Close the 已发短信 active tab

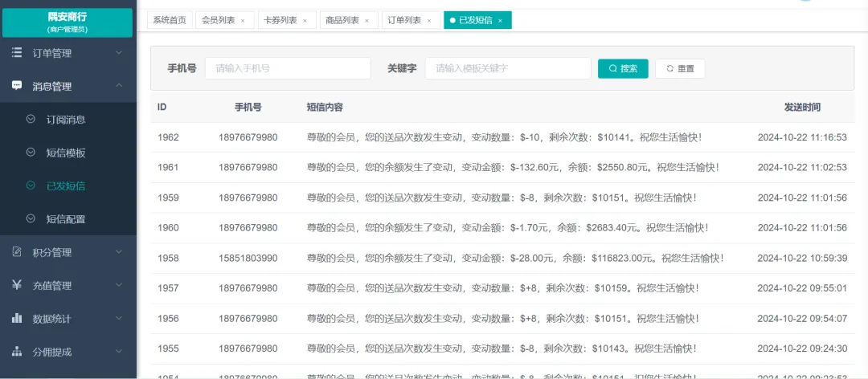[500, 21]
